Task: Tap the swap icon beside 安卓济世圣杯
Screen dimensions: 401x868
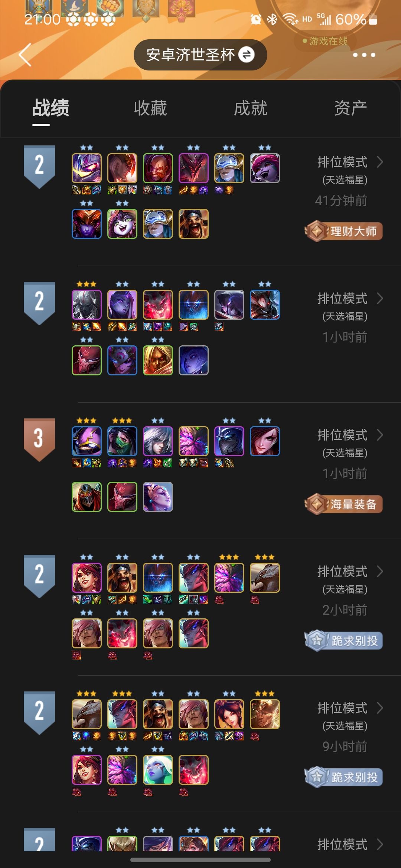Action: (x=247, y=55)
